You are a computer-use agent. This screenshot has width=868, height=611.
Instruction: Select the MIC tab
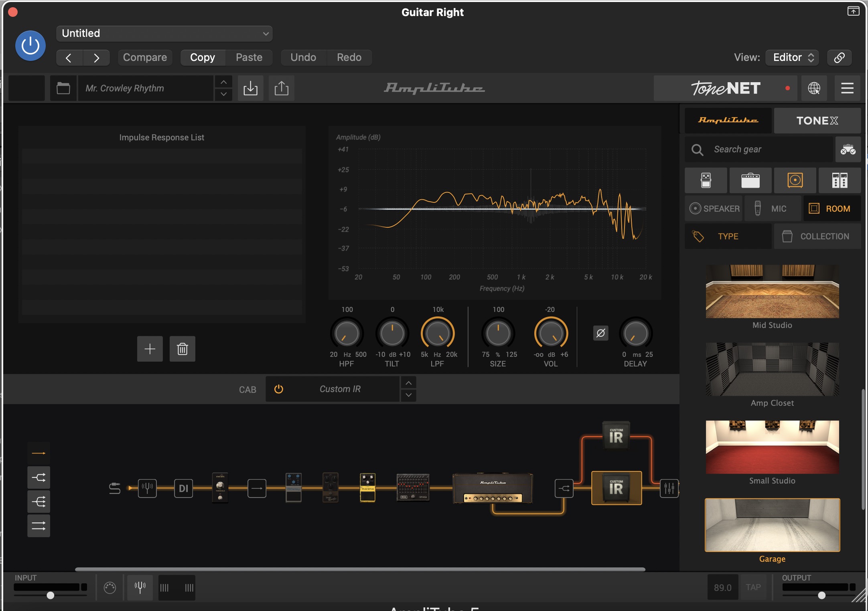pos(773,208)
